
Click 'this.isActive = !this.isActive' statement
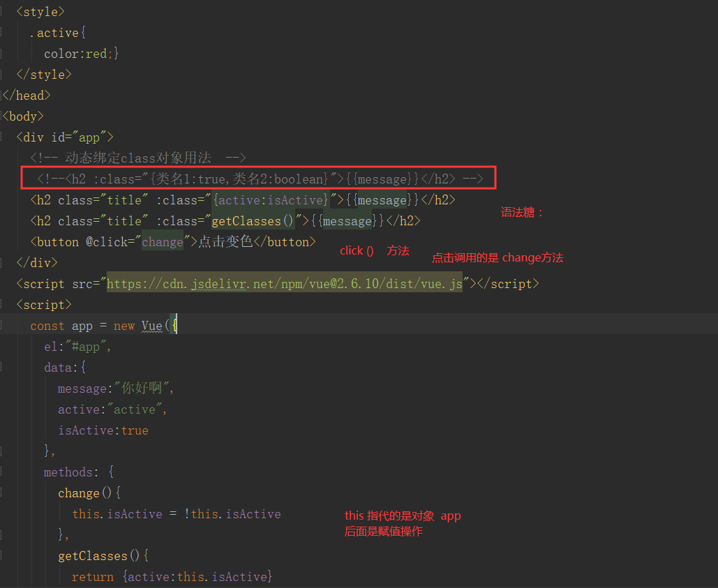(x=177, y=514)
